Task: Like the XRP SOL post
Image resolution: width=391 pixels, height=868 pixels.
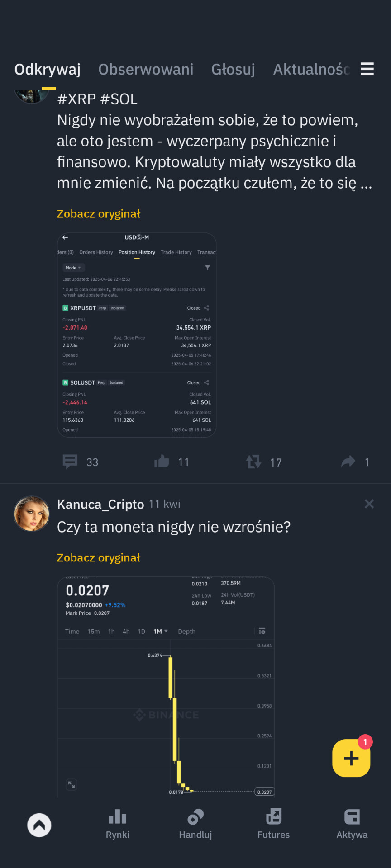Action: tap(162, 462)
